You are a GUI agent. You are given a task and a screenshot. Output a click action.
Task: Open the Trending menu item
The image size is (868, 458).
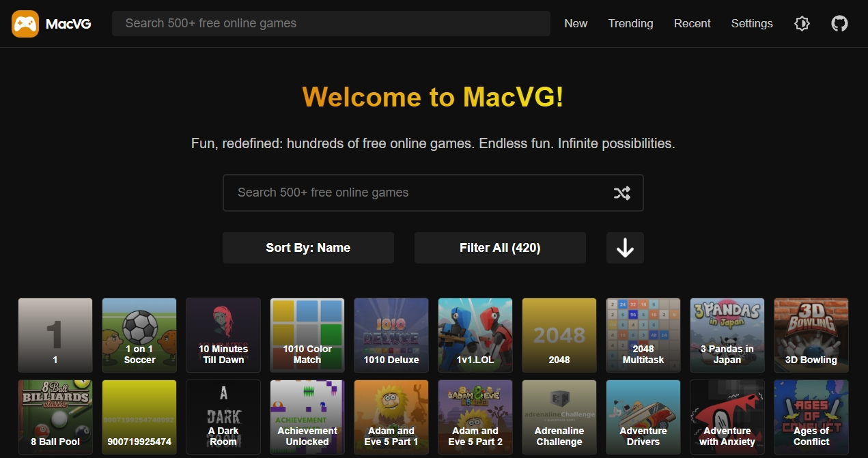coord(630,24)
